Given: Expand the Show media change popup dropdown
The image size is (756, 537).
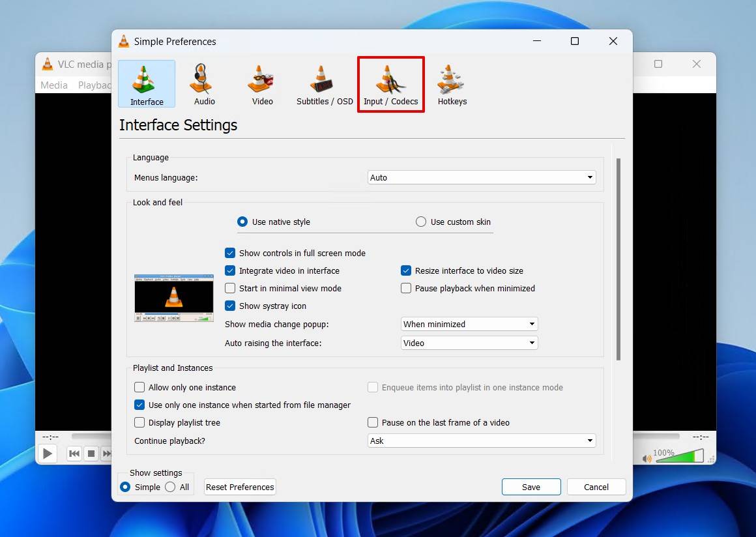Looking at the screenshot, I should tap(469, 324).
